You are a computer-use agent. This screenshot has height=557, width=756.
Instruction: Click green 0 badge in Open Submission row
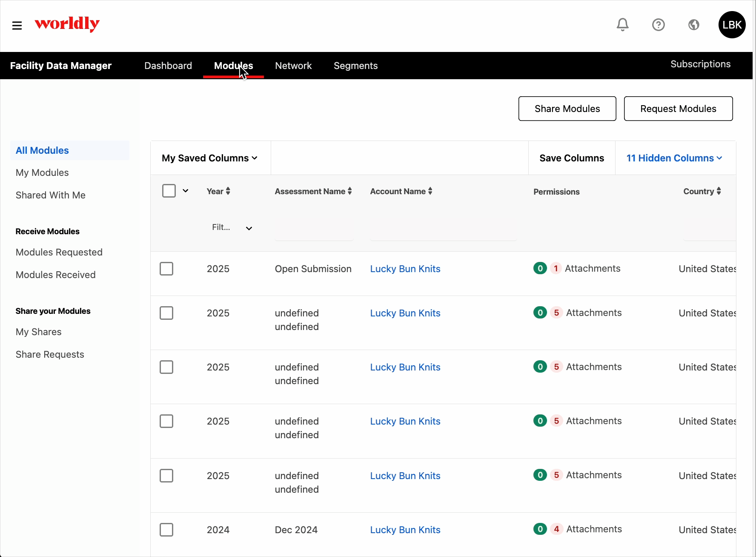pos(540,268)
